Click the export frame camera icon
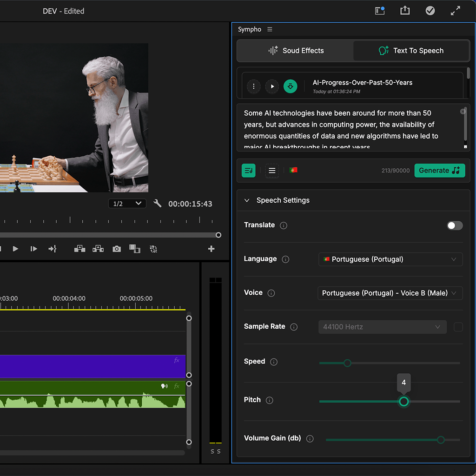The image size is (476, 476). pyautogui.click(x=117, y=249)
